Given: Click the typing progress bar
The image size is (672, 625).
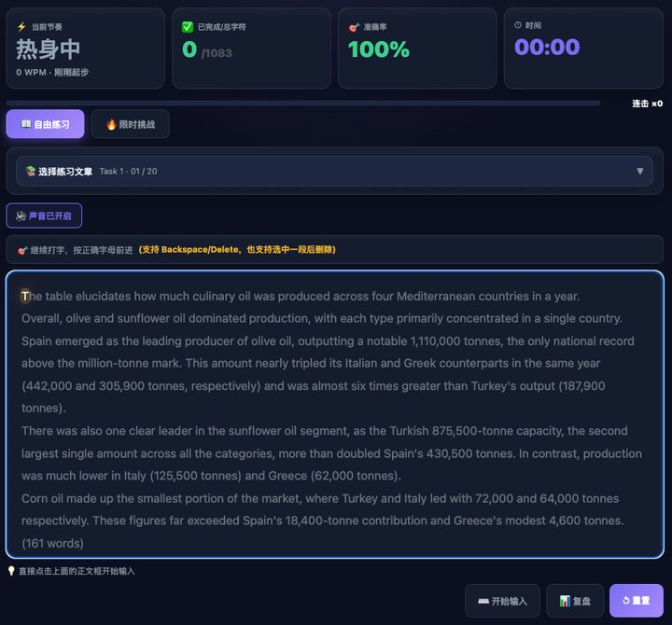Looking at the screenshot, I should click(303, 103).
